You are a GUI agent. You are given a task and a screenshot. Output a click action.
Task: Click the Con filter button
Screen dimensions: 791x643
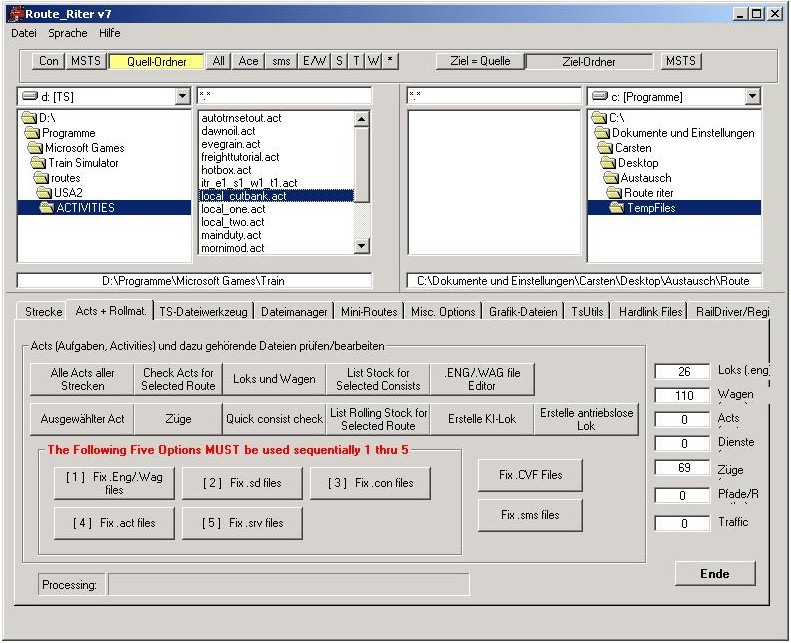[48, 61]
